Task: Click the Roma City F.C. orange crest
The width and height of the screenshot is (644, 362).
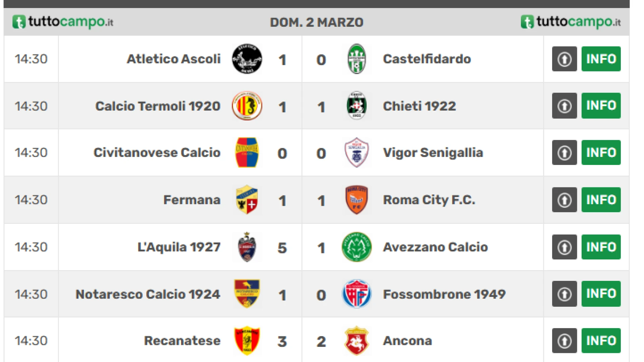Action: click(x=357, y=200)
